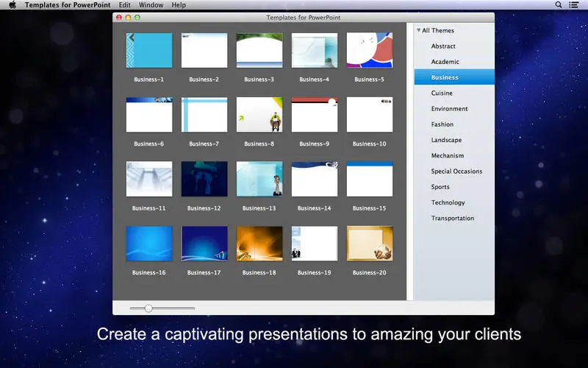This screenshot has width=588, height=368.
Task: Open the Notification Center list icon
Action: coord(574,5)
